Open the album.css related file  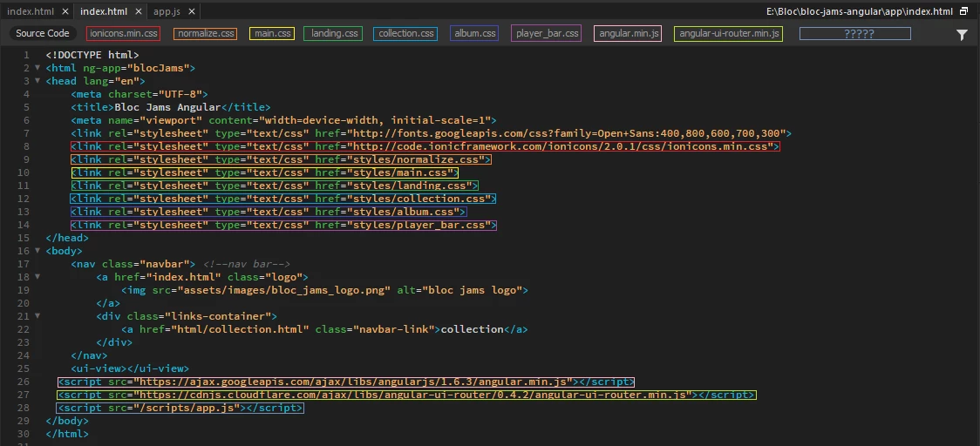475,33
